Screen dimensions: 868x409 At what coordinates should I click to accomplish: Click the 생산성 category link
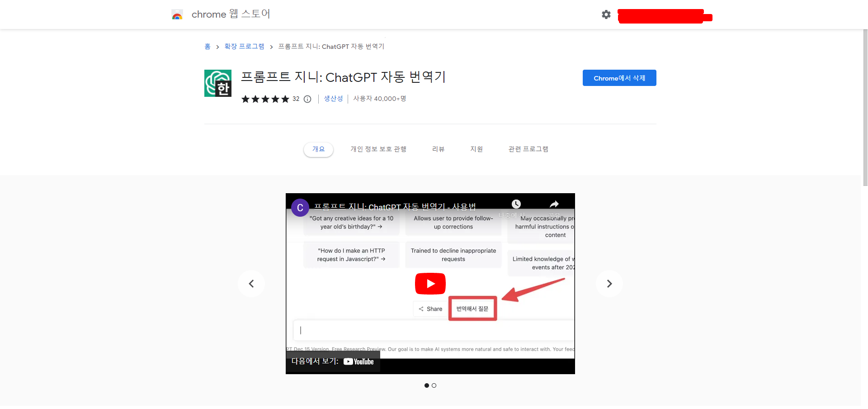click(x=333, y=99)
